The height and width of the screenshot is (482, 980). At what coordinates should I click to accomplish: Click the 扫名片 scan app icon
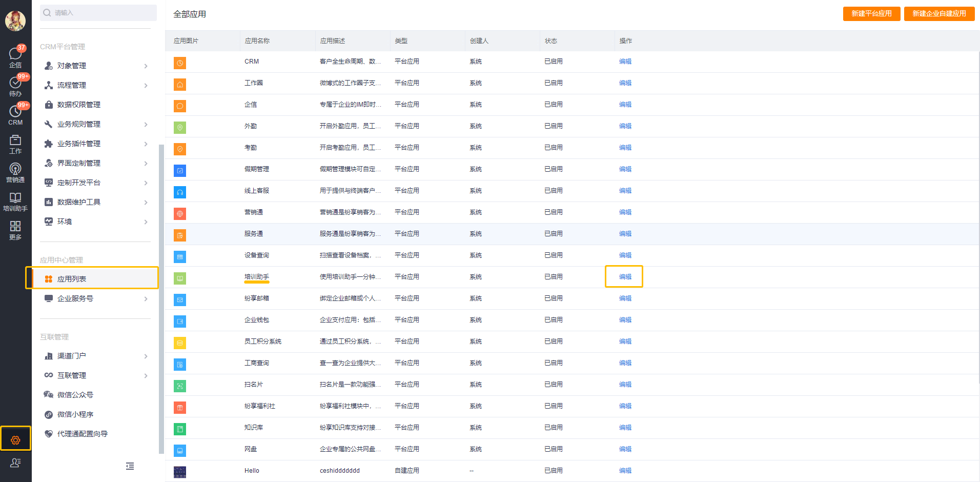coord(180,386)
